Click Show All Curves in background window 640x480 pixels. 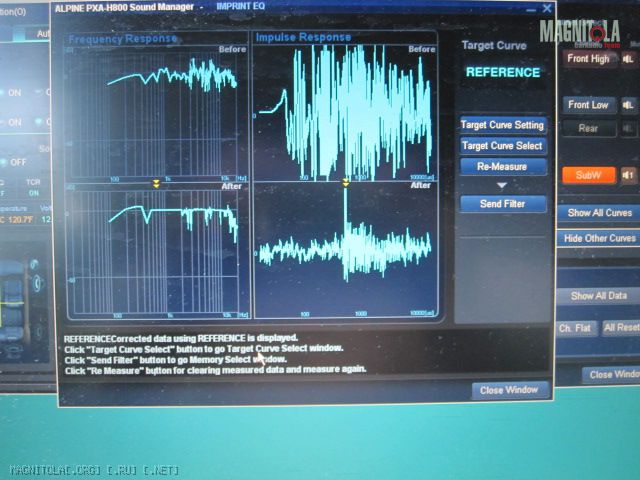[599, 213]
